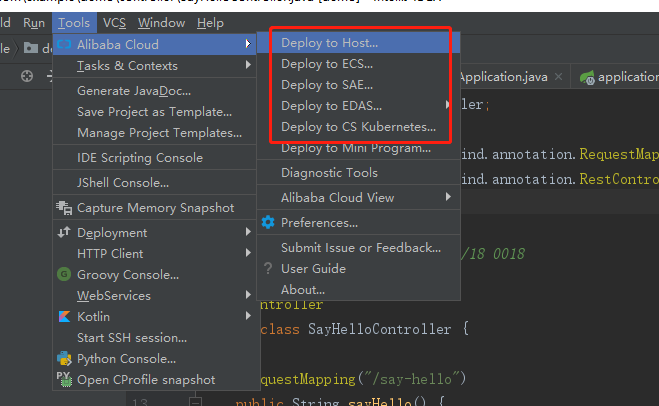
Task: Open the User Guide entry
Action: (x=359, y=269)
